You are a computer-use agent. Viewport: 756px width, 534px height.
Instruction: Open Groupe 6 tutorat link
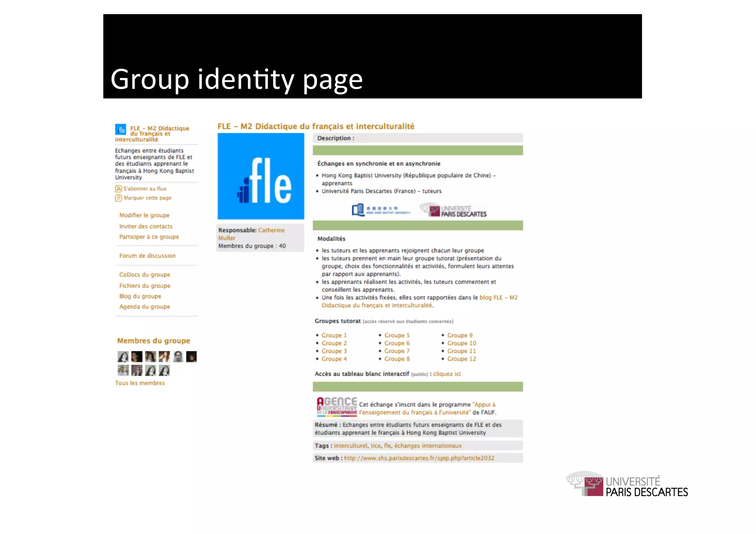pos(397,343)
